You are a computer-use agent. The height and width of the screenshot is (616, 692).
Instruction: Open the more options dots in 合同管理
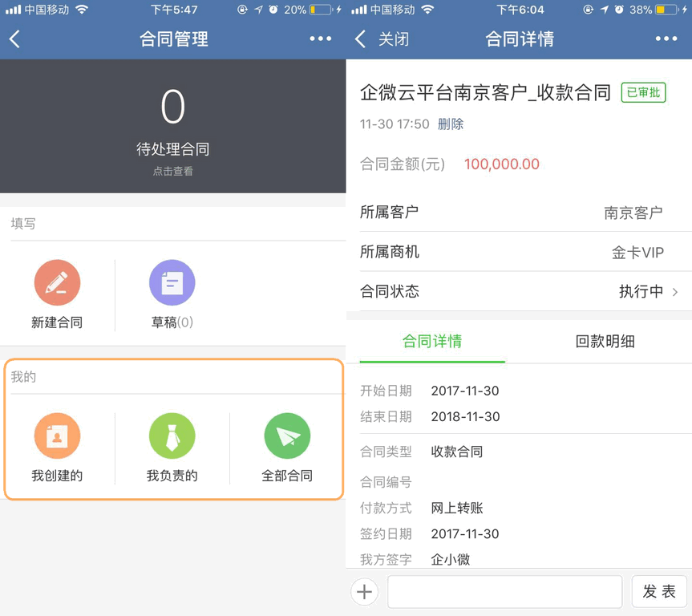(x=320, y=39)
